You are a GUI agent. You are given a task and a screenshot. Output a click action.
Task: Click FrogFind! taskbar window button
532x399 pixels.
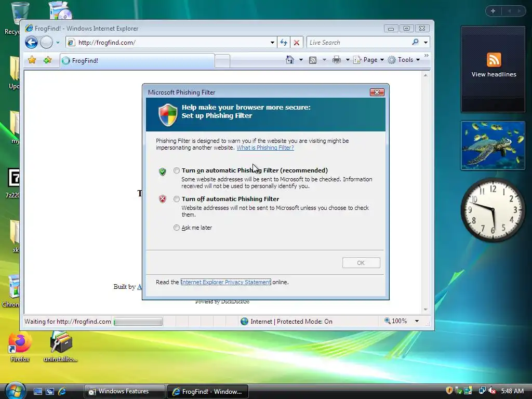[208, 391]
